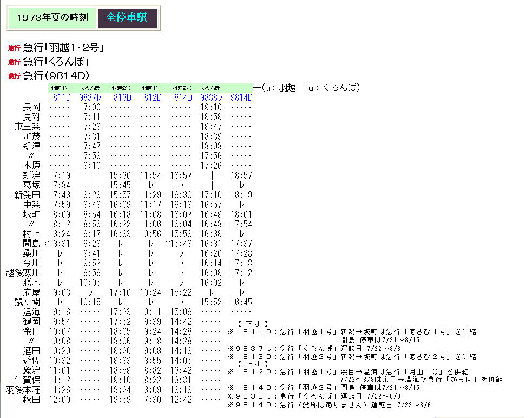Click the 12:00 time in 秋田 row

tap(60, 400)
